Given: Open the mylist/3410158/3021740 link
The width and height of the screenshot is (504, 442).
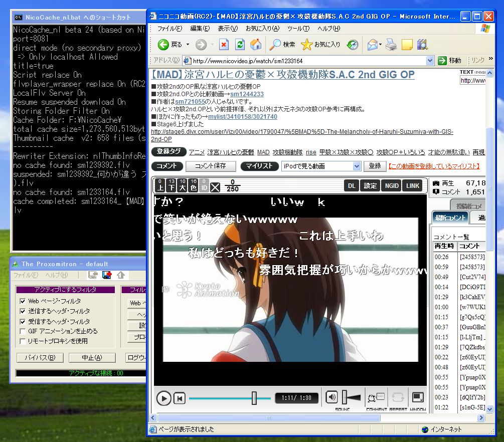Looking at the screenshot, I should coord(243,117).
